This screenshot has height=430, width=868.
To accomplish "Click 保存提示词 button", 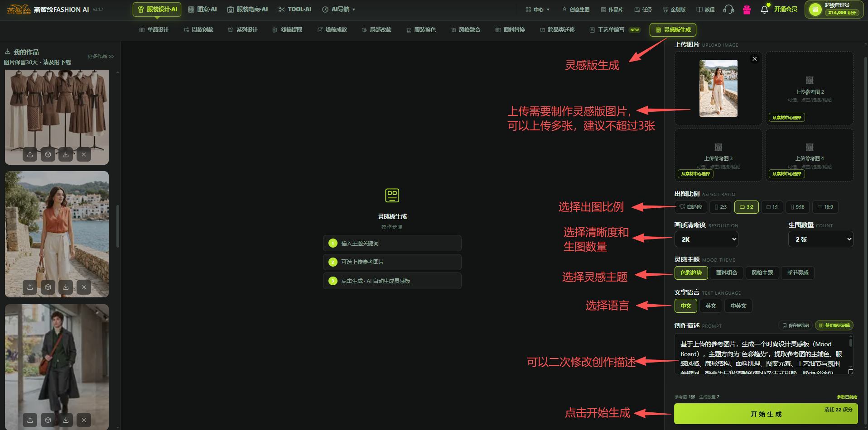I will pyautogui.click(x=796, y=325).
